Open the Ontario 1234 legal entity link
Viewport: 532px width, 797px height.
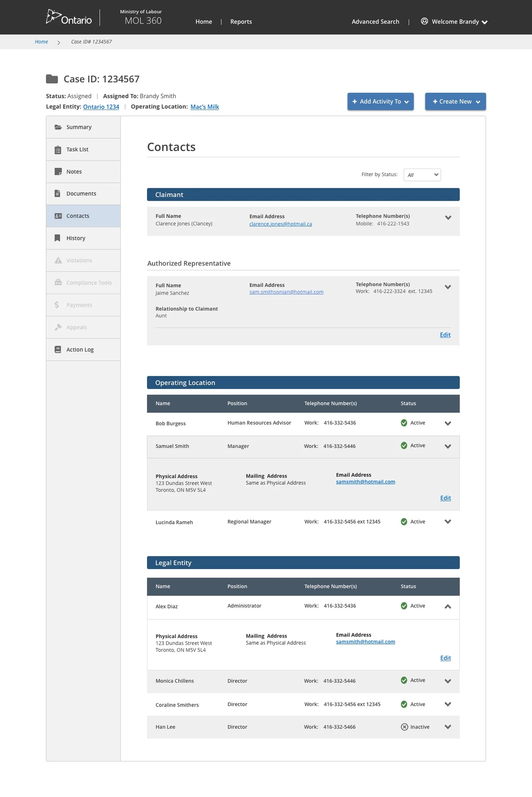pos(101,107)
